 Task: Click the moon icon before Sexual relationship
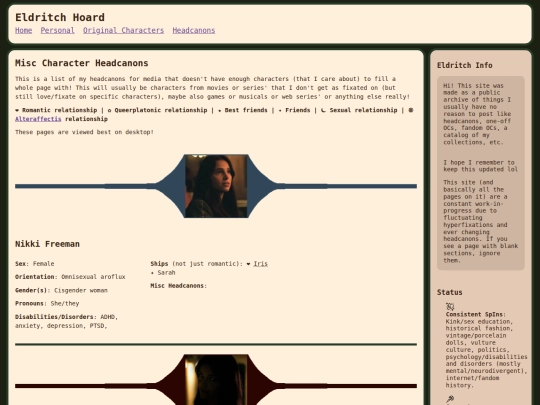pyautogui.click(x=323, y=110)
